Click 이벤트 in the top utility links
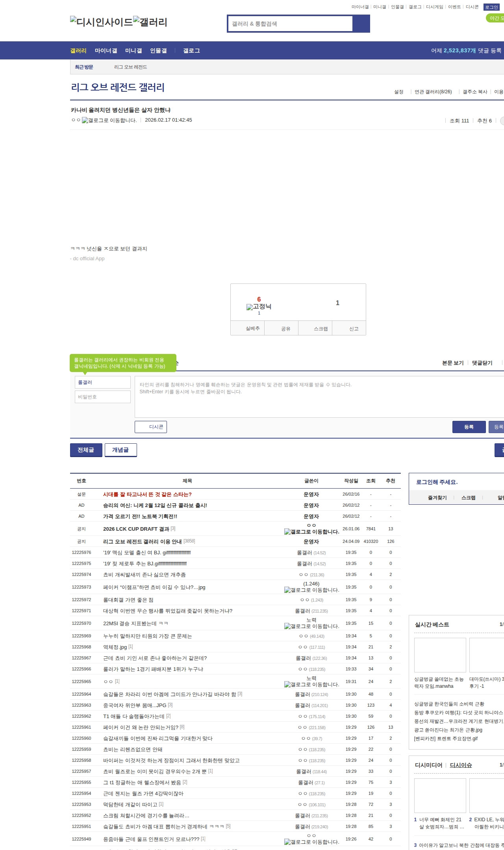This screenshot has width=504, height=850. 454,7
